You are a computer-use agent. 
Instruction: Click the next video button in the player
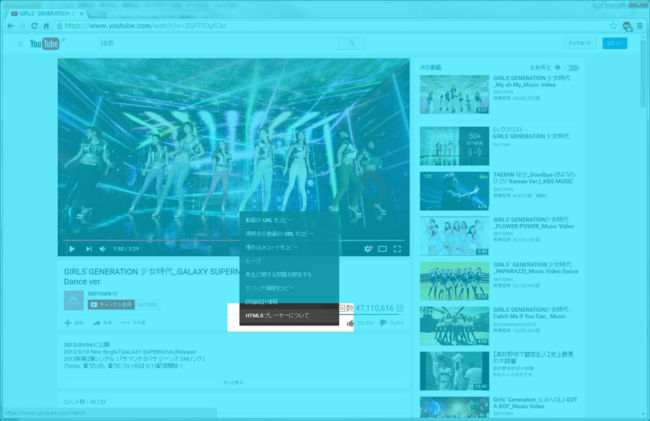(89, 249)
